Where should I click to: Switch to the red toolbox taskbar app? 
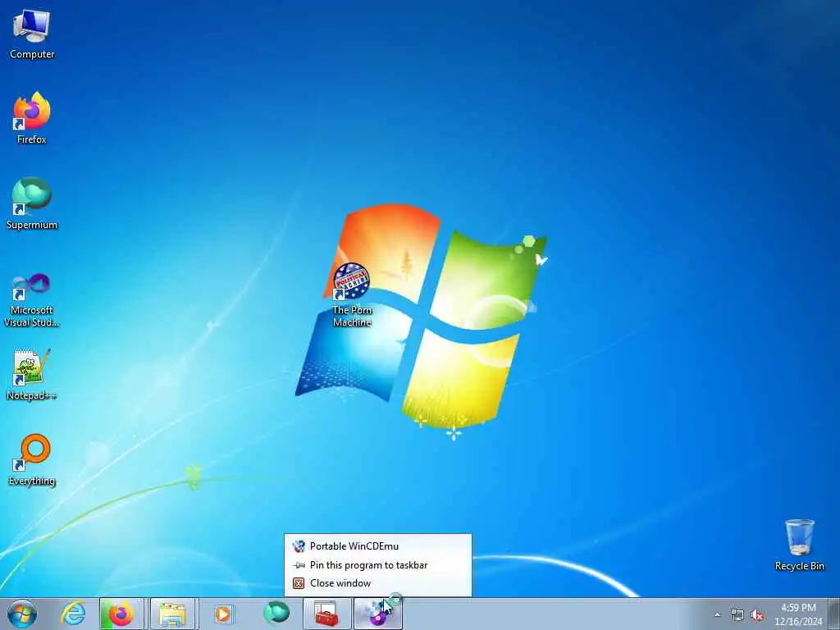(x=326, y=614)
